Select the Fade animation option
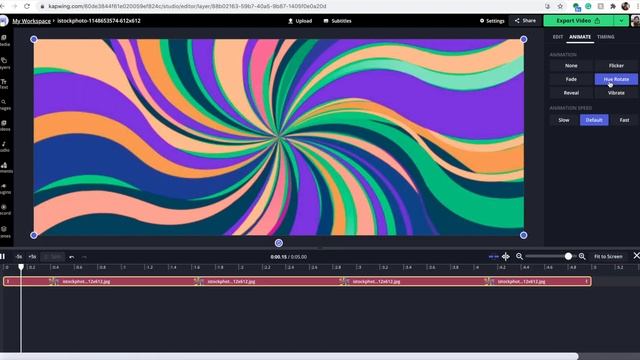 coord(571,79)
